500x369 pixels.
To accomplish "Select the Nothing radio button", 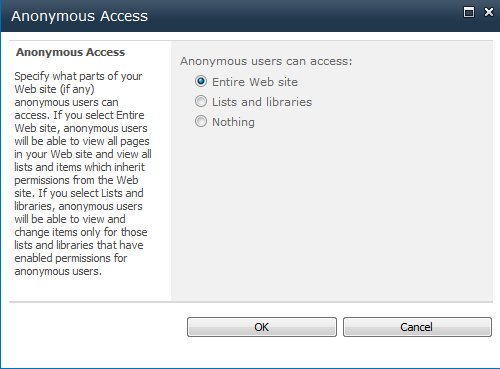I will tap(201, 121).
